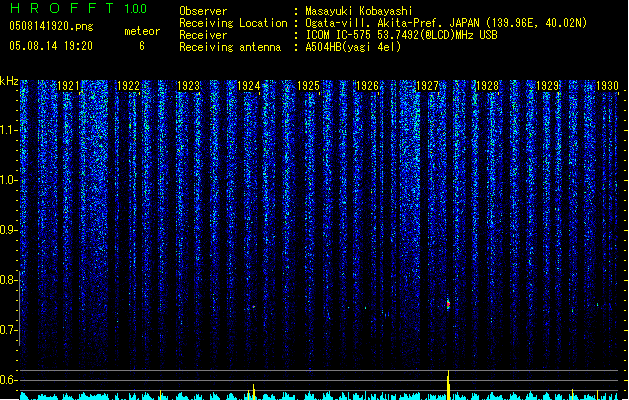Click the 1929 time marker
Viewport: 629px width, 400px height.
pos(548,86)
